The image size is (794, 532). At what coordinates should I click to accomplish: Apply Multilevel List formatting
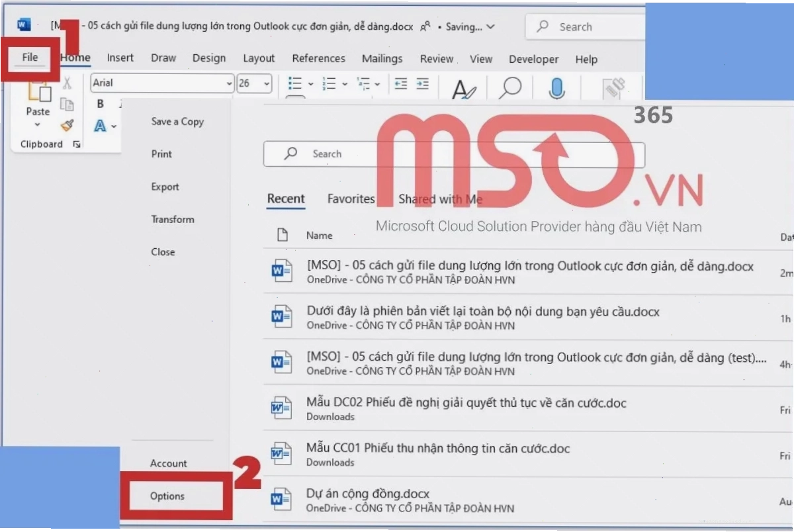click(x=363, y=84)
